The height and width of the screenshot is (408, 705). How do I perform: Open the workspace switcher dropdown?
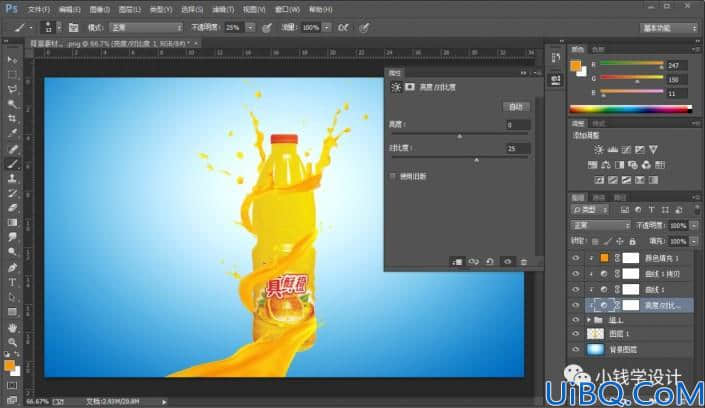point(669,28)
